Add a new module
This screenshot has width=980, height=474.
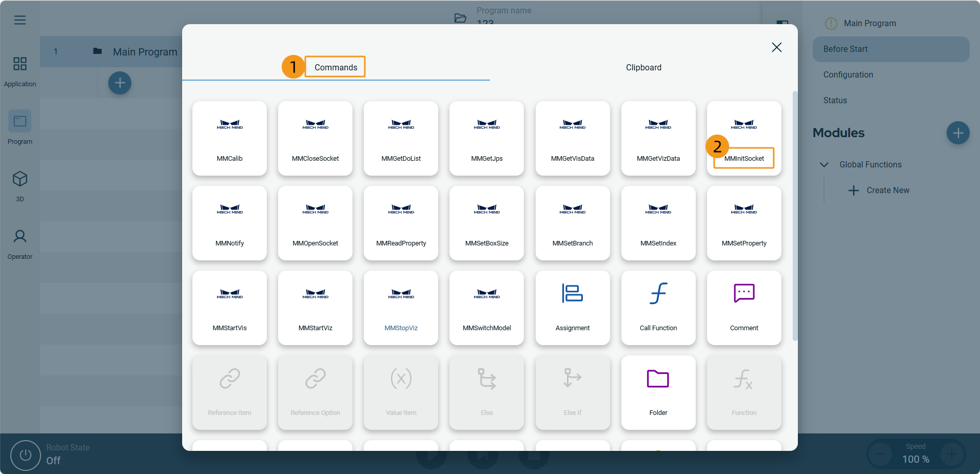point(958,133)
